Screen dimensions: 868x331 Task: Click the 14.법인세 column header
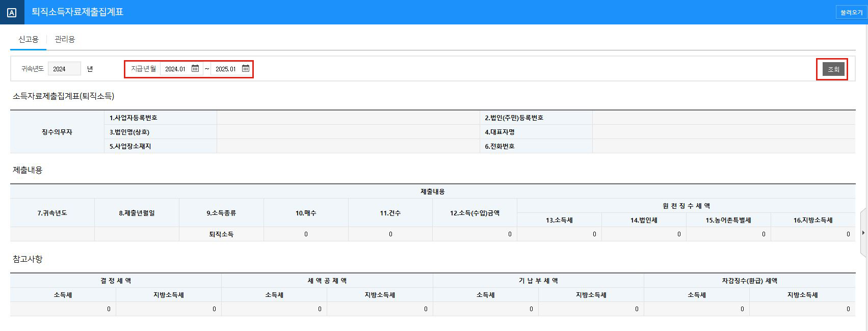pyautogui.click(x=644, y=220)
